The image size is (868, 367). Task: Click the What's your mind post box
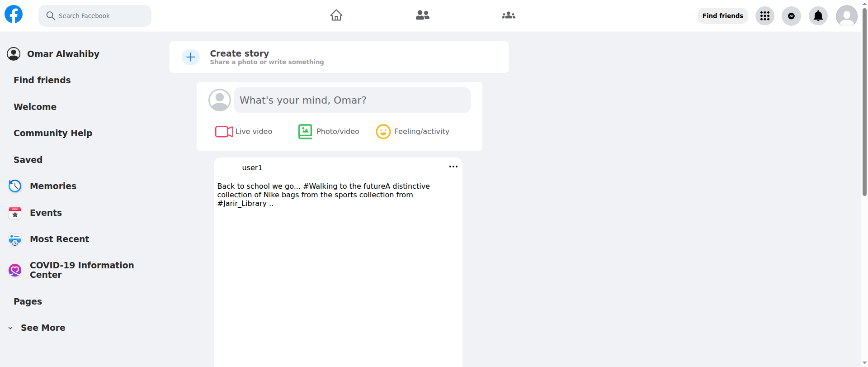coord(352,100)
